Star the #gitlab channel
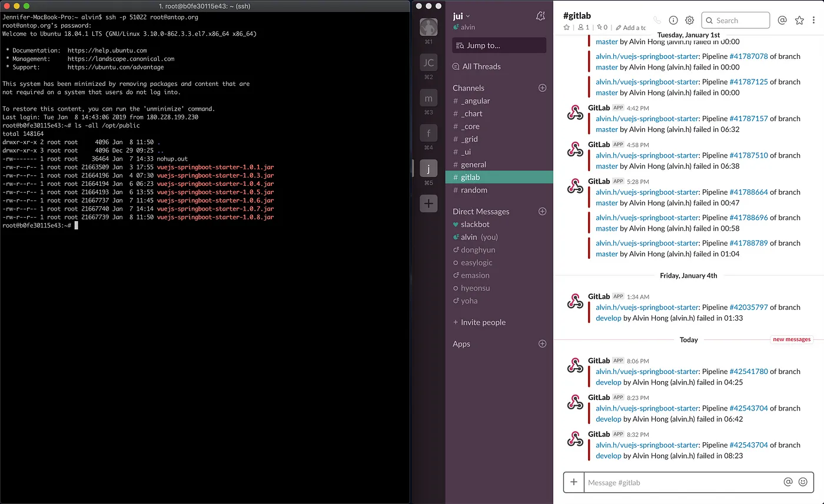The image size is (824, 504). click(x=567, y=27)
